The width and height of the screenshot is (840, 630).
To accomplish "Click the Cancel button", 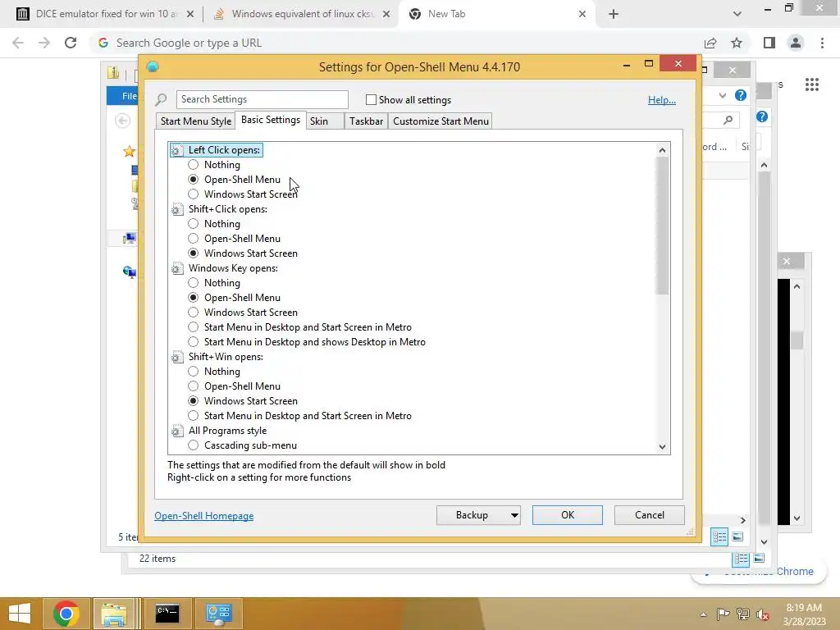I will (x=650, y=515).
